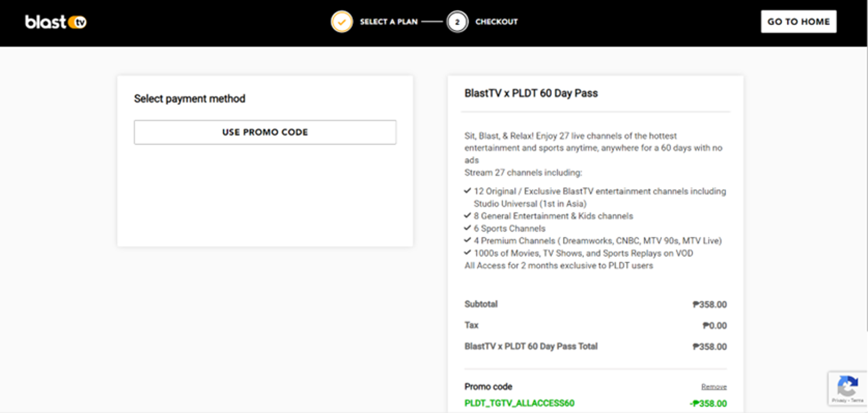Click the checkmark beside 1000s of Movies

[x=468, y=253]
